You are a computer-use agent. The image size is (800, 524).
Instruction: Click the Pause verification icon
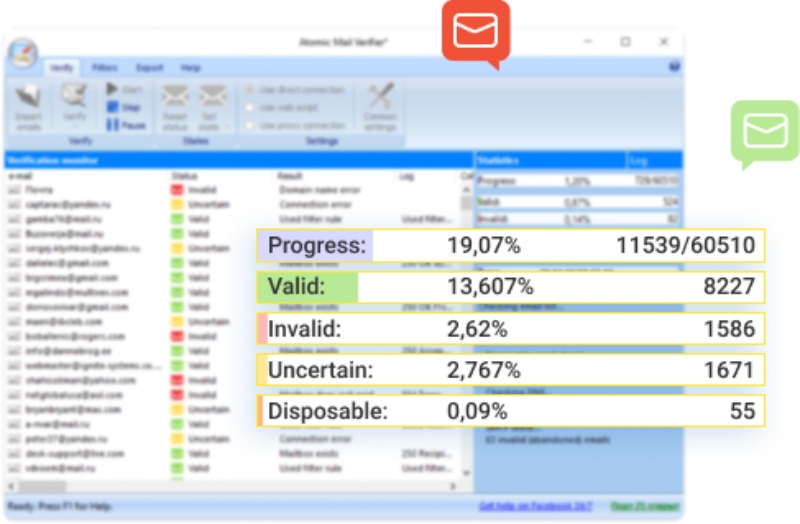pyautogui.click(x=113, y=125)
